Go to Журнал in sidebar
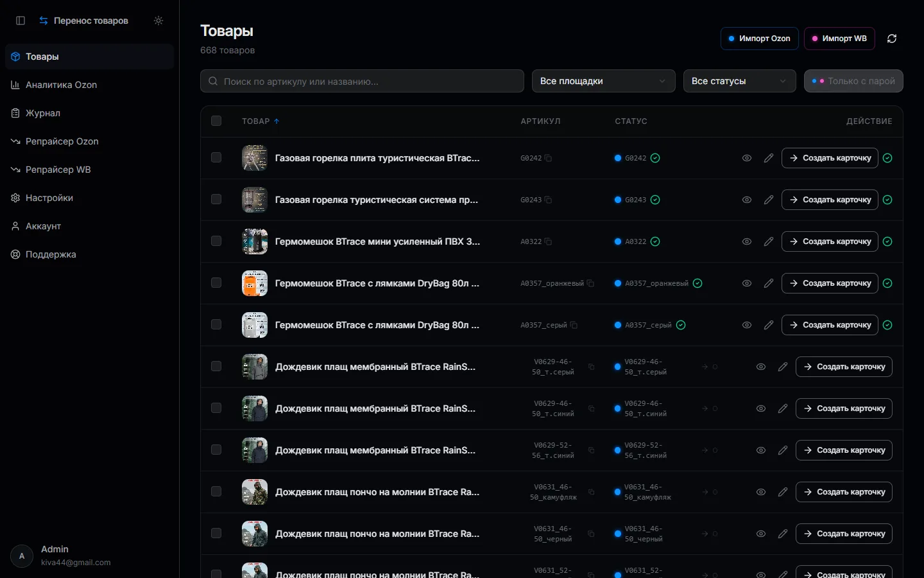This screenshot has width=924, height=578. (90, 113)
